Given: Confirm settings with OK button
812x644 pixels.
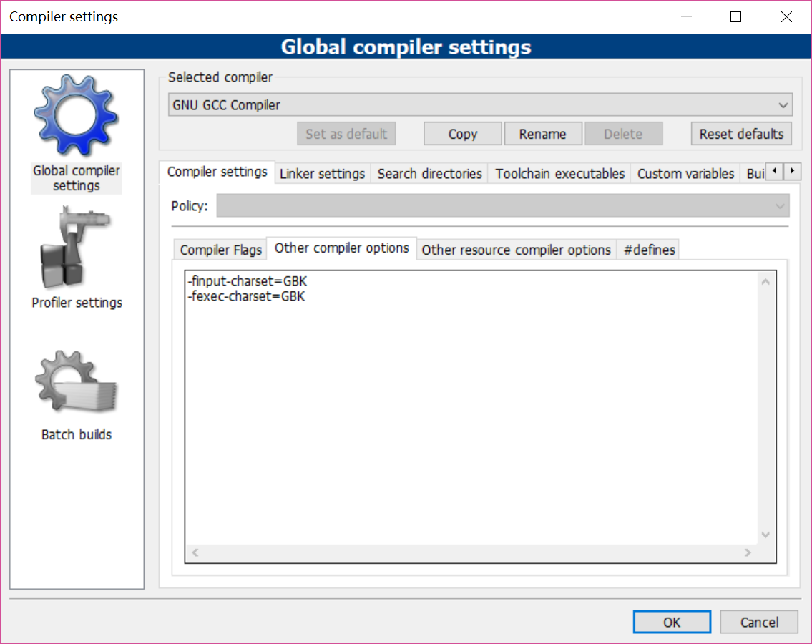Looking at the screenshot, I should [672, 622].
